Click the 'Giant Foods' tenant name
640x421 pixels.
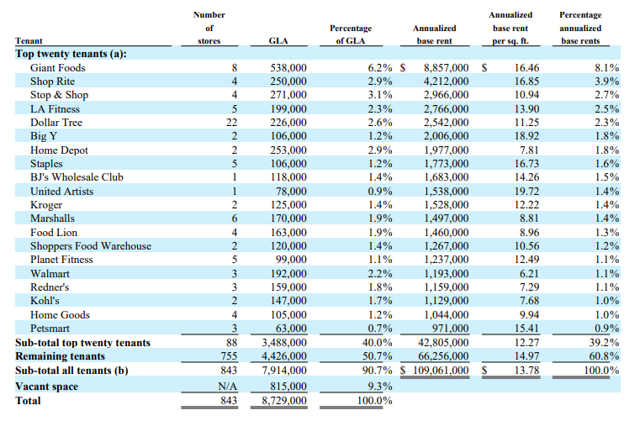(x=58, y=68)
